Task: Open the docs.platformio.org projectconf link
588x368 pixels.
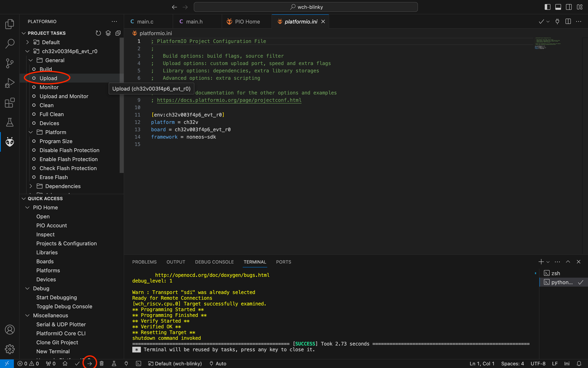Action: tap(229, 100)
